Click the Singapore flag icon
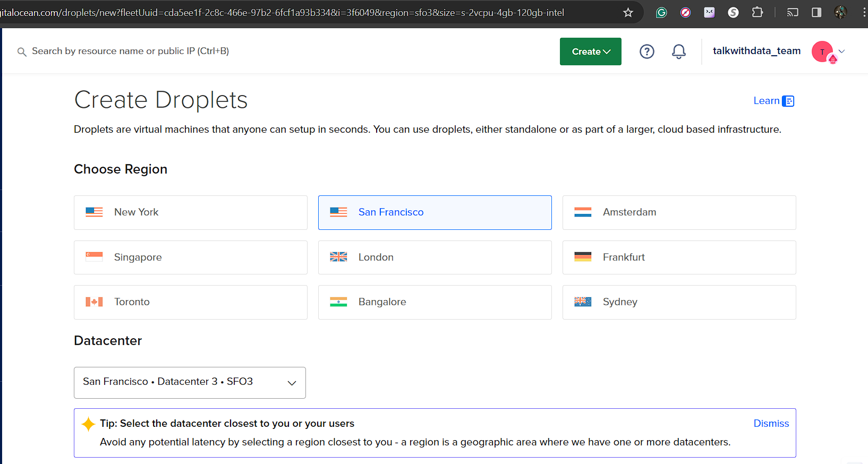868x464 pixels. pyautogui.click(x=94, y=257)
